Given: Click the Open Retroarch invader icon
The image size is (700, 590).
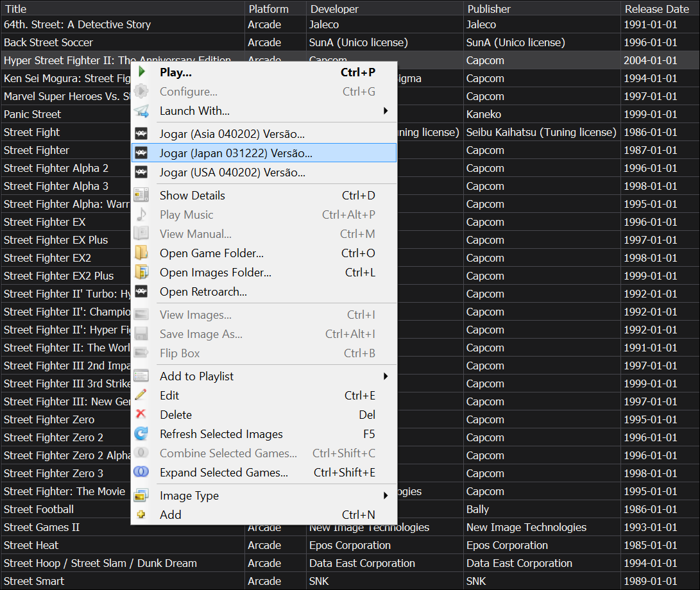Looking at the screenshot, I should [x=141, y=291].
